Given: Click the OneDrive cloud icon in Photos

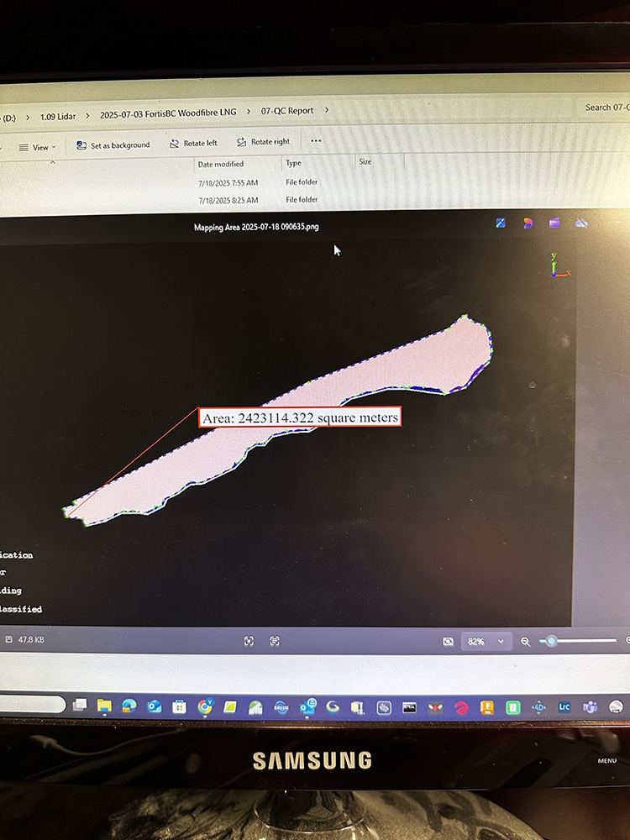Looking at the screenshot, I should click(582, 223).
